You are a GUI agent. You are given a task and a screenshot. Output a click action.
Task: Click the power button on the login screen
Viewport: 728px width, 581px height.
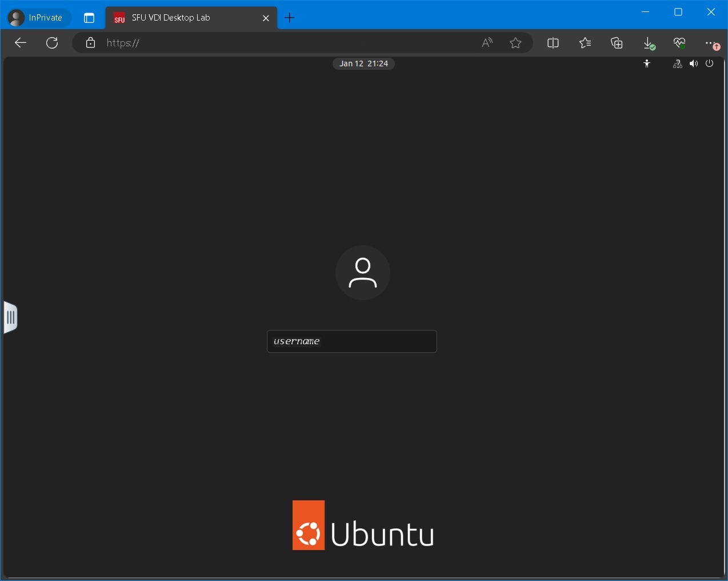pos(709,63)
